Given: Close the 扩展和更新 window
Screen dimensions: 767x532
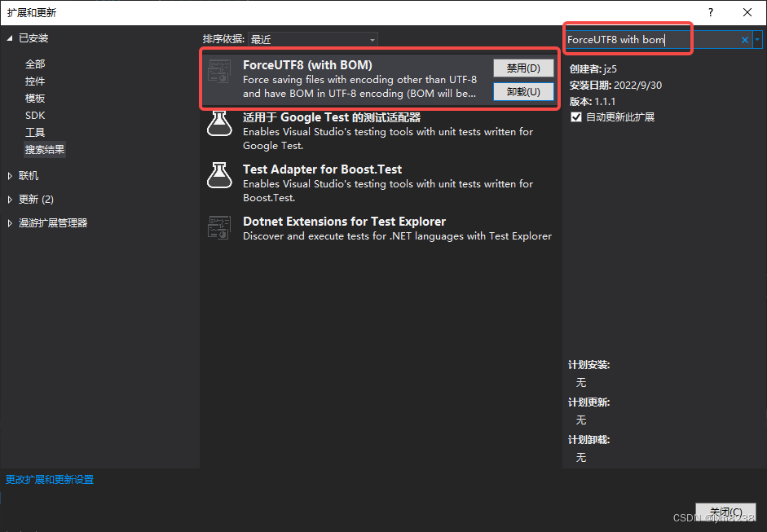Looking at the screenshot, I should [x=747, y=12].
